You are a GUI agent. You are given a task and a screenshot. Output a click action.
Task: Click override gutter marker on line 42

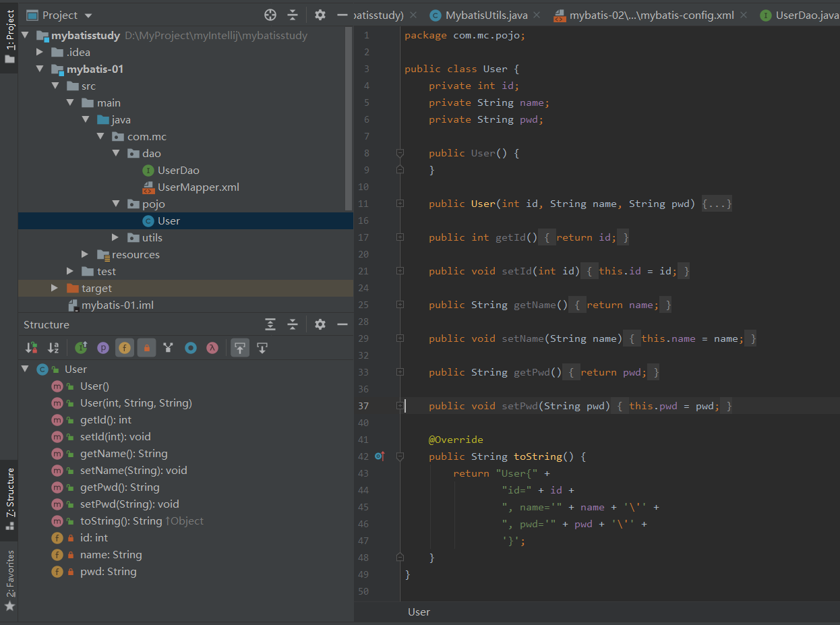pyautogui.click(x=379, y=456)
